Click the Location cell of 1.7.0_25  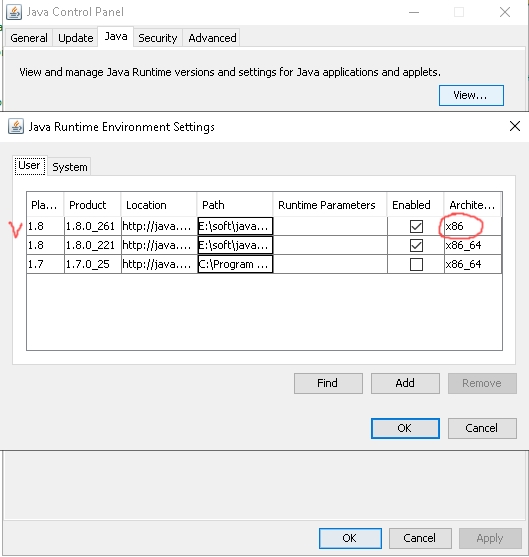click(159, 264)
